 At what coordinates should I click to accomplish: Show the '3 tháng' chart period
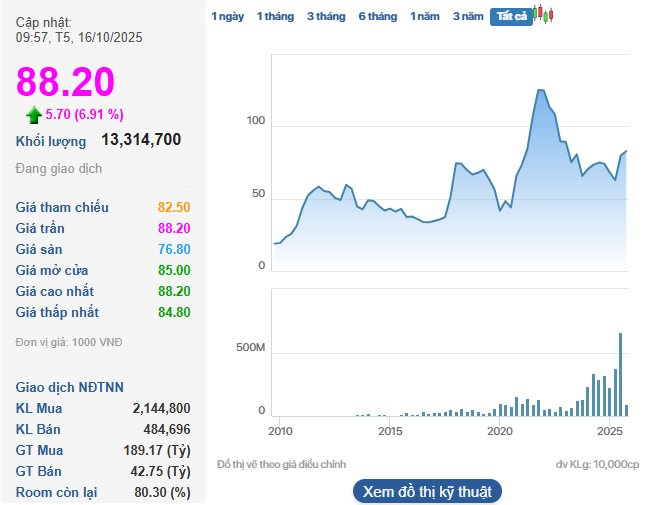(x=325, y=16)
